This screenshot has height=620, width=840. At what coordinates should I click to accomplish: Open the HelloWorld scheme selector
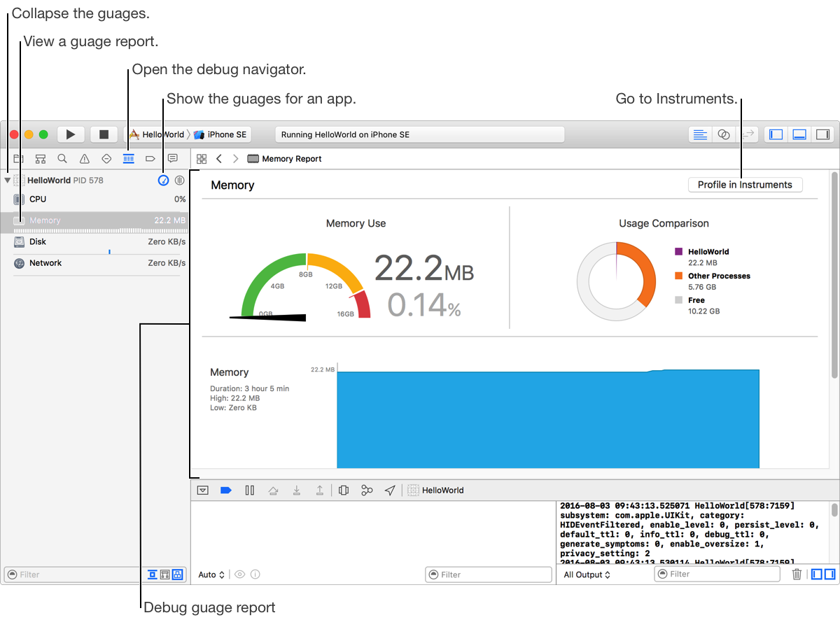click(x=157, y=134)
